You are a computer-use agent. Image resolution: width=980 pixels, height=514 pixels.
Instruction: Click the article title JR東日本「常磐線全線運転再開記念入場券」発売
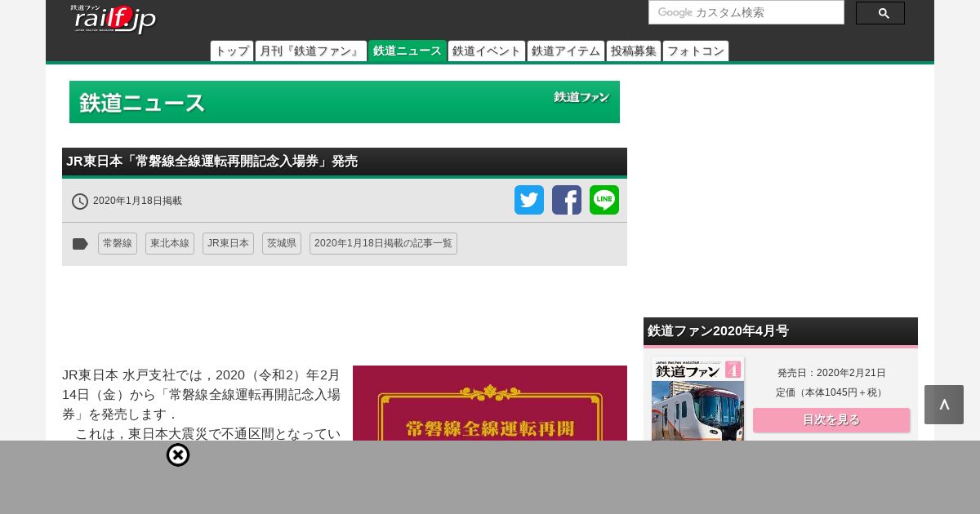pyautogui.click(x=212, y=162)
